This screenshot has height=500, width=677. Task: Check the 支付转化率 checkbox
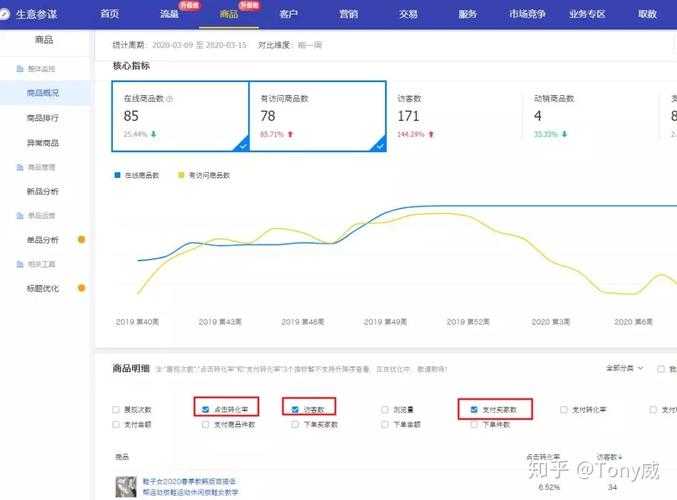[563, 409]
